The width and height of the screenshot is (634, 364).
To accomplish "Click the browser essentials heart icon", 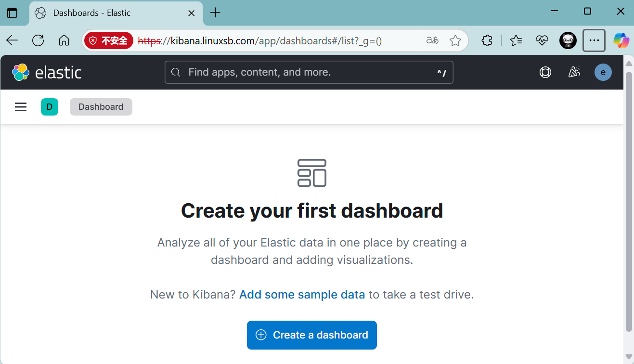I will pos(542,40).
